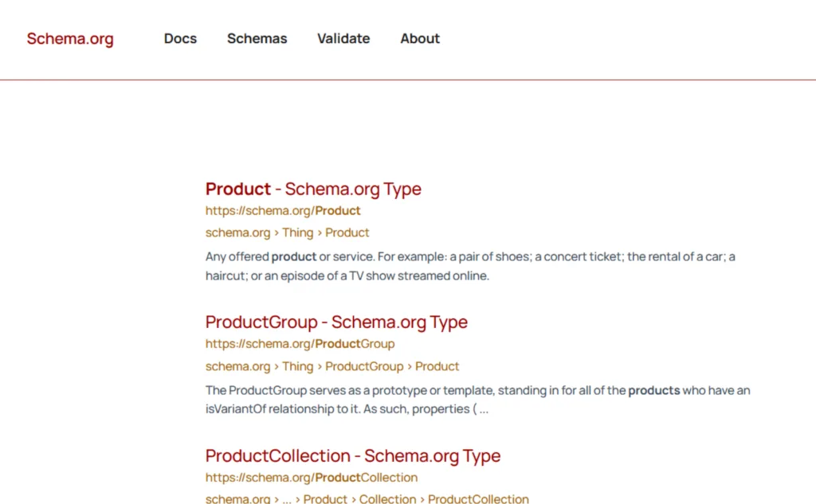
Task: Click the Schema.org logo in the header
Action: pos(70,38)
